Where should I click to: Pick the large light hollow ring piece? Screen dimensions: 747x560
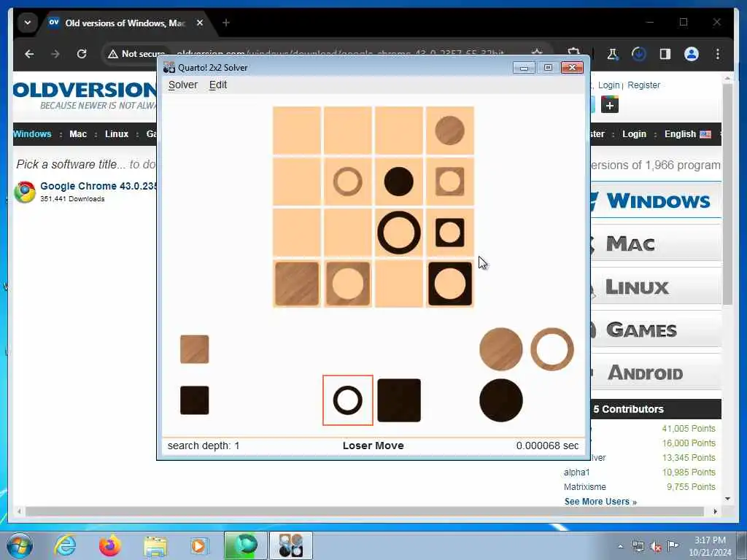551,349
